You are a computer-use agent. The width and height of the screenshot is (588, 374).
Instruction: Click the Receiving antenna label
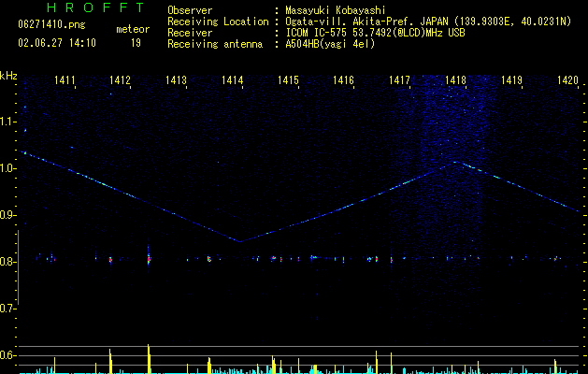click(x=215, y=44)
